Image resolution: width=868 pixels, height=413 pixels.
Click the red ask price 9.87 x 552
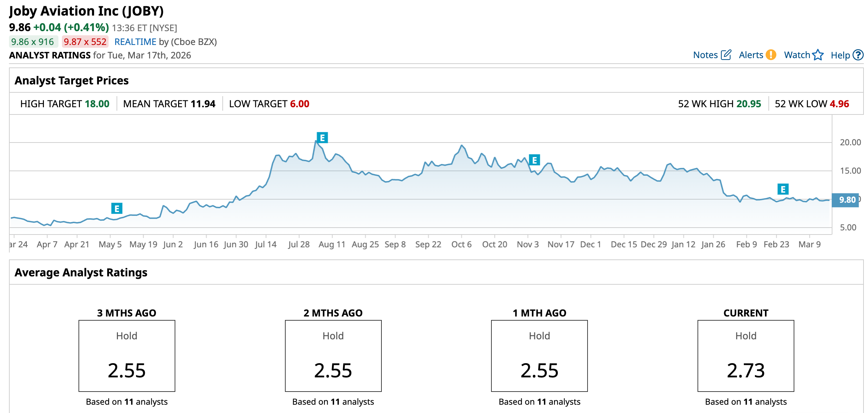tap(85, 42)
